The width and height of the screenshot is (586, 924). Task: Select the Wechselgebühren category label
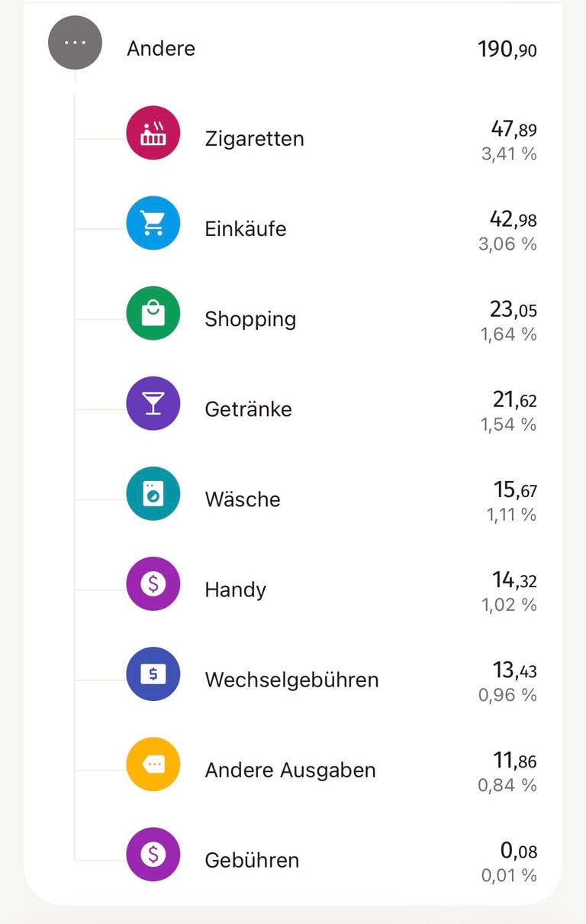[x=291, y=680]
